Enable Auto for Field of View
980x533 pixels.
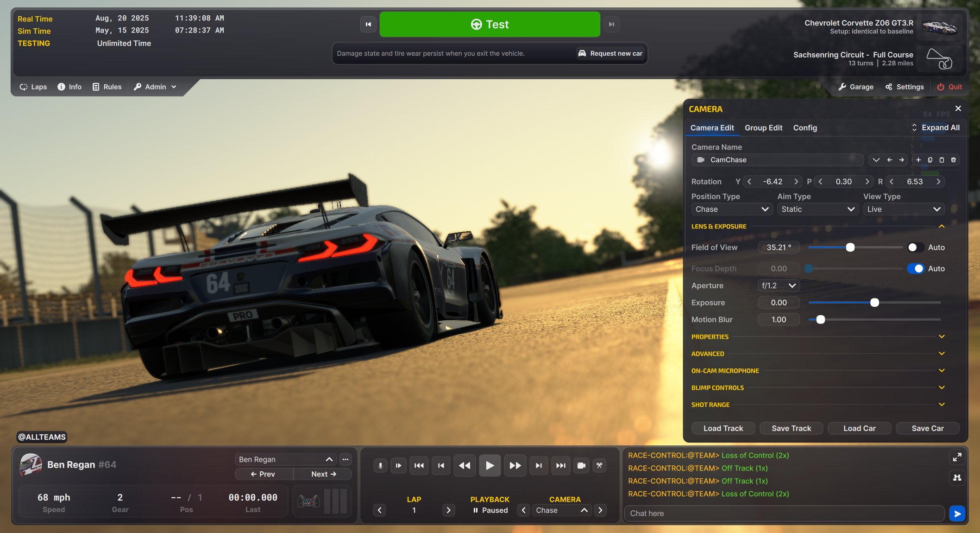(x=916, y=247)
